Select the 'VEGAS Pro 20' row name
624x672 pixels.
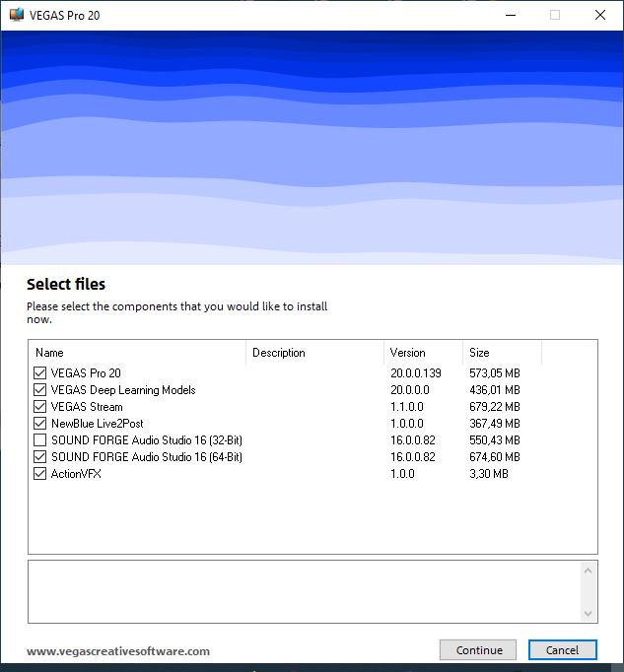pos(86,372)
